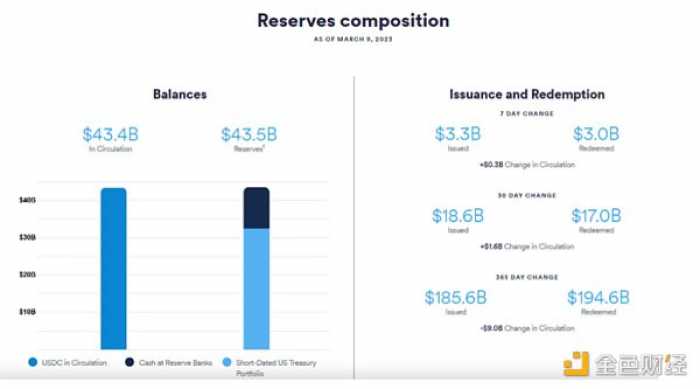Click the golden watermark logo icon
Image resolution: width=700 pixels, height=389 pixels.
coord(576,364)
